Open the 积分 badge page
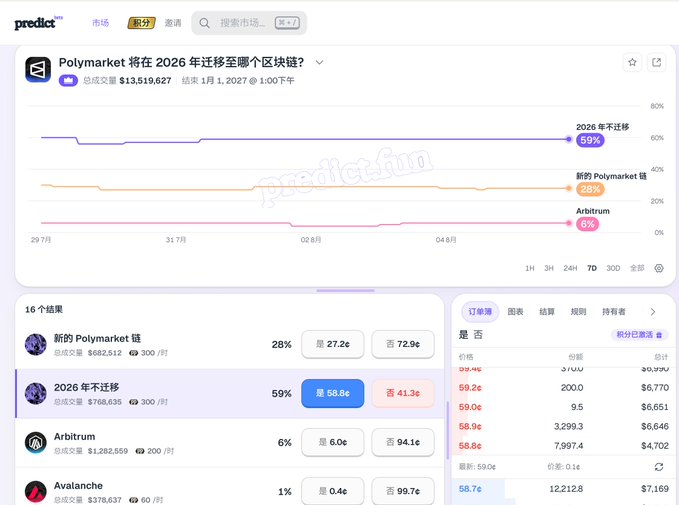The width and height of the screenshot is (679, 505). pyautogui.click(x=142, y=23)
